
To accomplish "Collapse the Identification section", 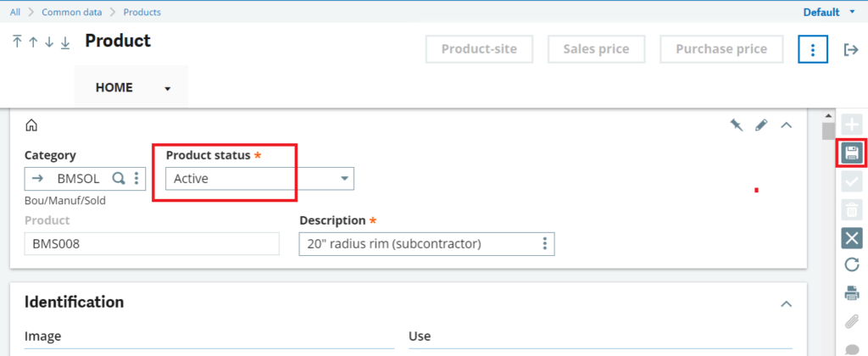I will (786, 303).
